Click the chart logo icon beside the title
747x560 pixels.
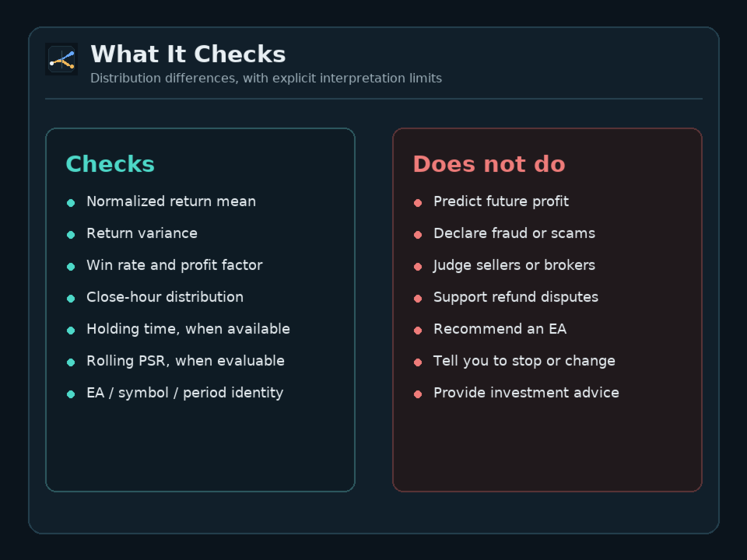(x=61, y=59)
